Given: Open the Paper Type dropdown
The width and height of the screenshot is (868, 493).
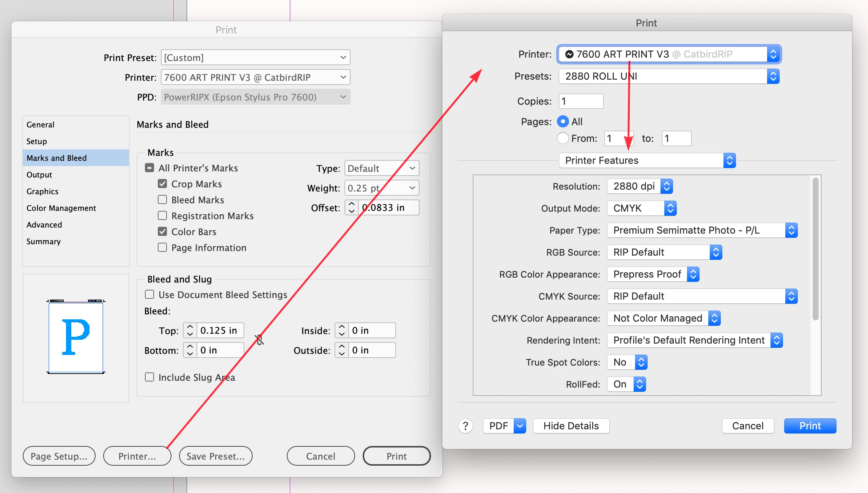Looking at the screenshot, I should (x=702, y=230).
